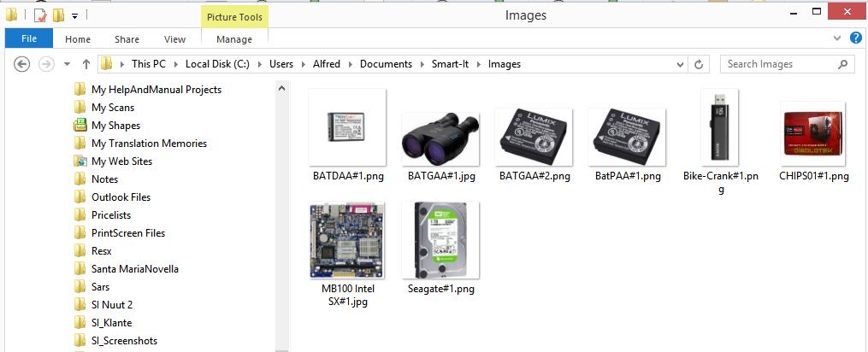868x352 pixels.
Task: Select Seagate#1.png hard drive thumbnail
Action: (x=440, y=240)
